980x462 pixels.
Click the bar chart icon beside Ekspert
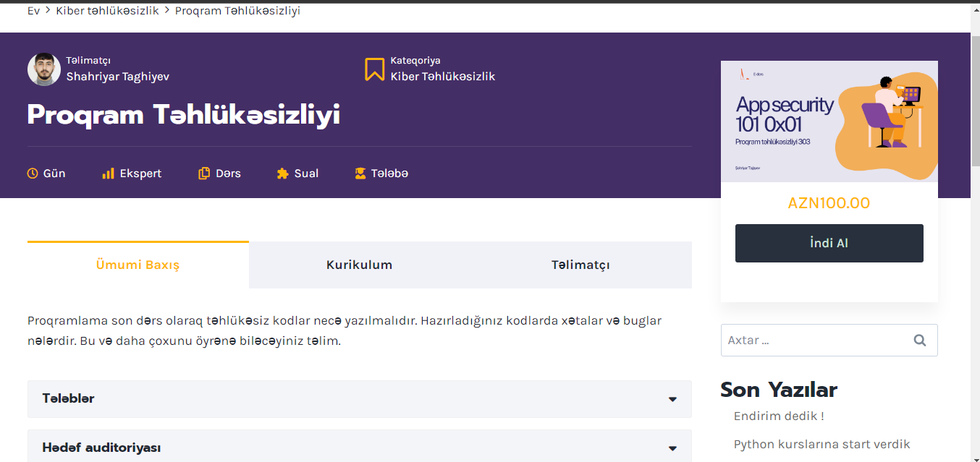(x=108, y=174)
